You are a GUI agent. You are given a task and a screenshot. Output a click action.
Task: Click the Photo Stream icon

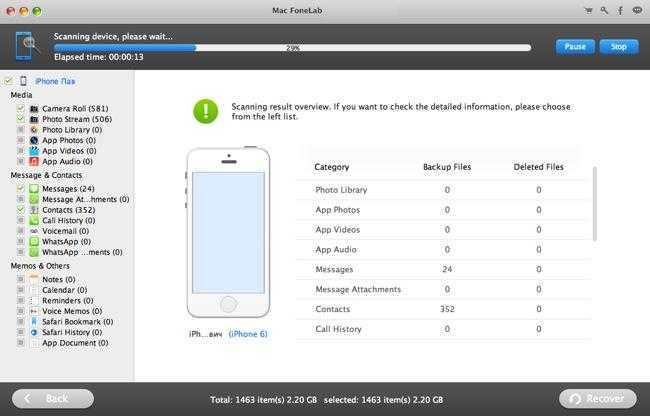pyautogui.click(x=34, y=119)
